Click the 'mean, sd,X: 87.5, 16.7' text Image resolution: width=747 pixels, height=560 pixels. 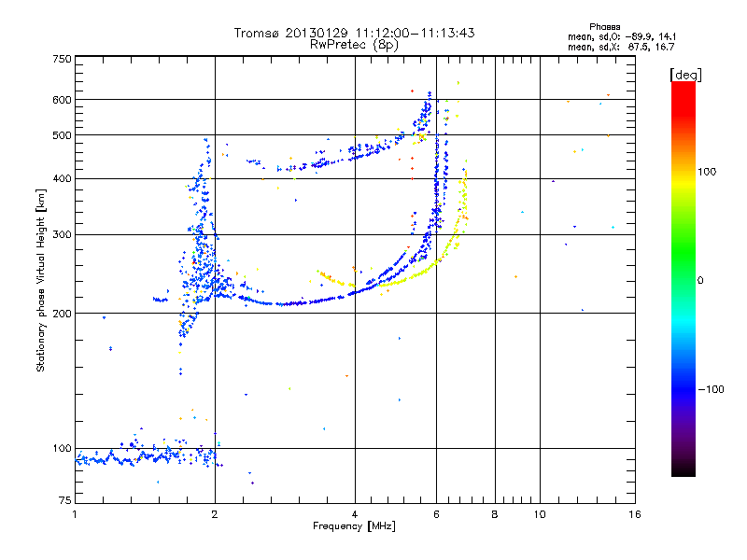pyautogui.click(x=621, y=47)
